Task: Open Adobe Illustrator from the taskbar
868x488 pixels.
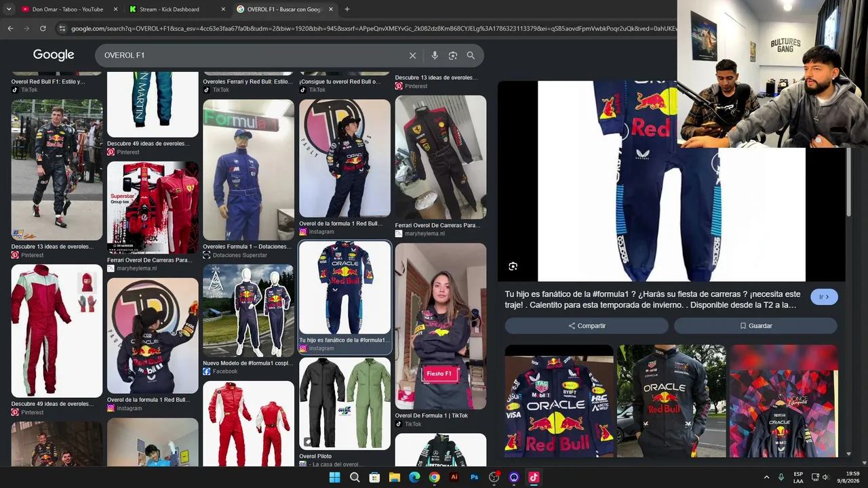Action: point(454,477)
